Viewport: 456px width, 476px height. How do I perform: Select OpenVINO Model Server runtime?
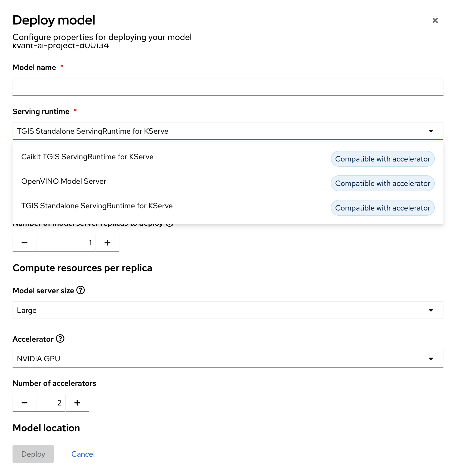click(x=64, y=181)
